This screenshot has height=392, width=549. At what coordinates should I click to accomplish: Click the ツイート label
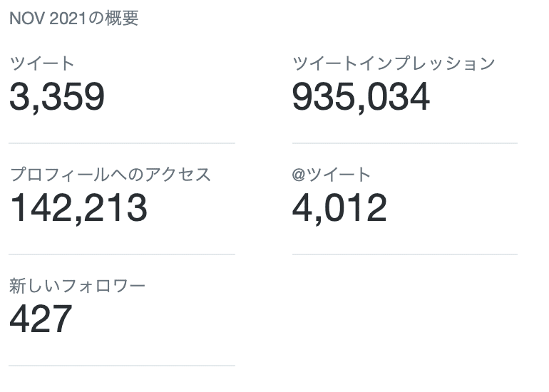coord(41,63)
